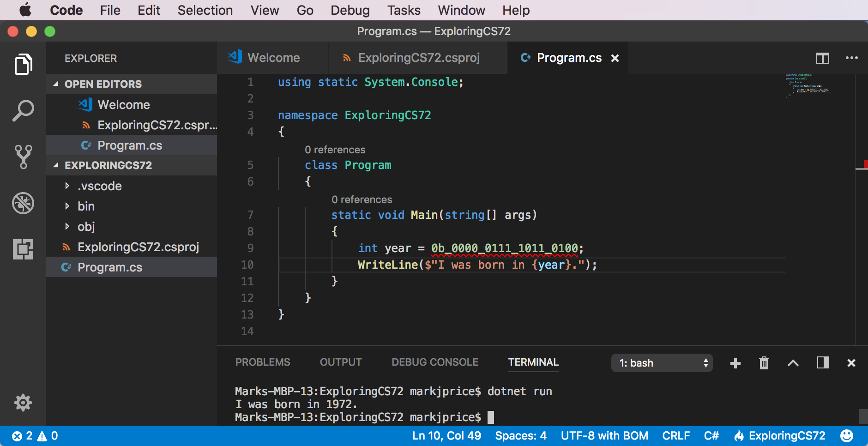Open the DEBUG CONSOLE panel tab
The image size is (868, 446).
435,362
